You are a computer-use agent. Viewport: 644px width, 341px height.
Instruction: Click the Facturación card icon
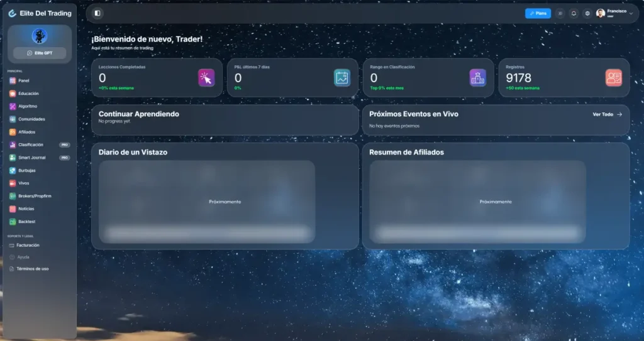pos(11,246)
